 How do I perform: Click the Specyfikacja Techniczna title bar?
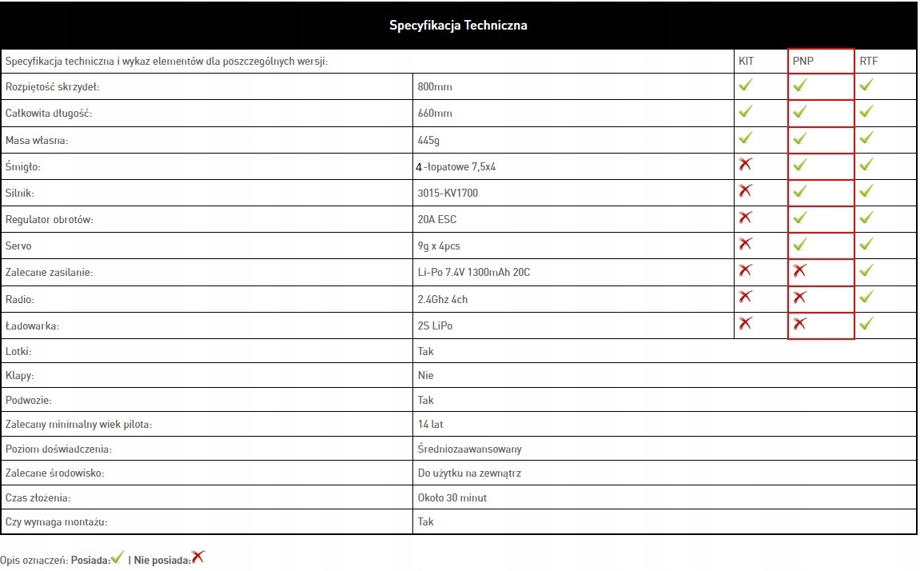[458, 26]
